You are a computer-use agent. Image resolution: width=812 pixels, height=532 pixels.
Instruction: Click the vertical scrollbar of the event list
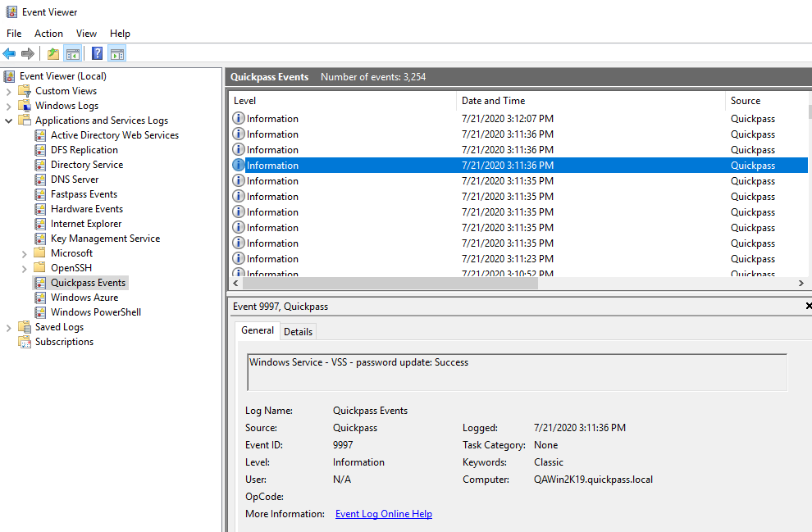(x=810, y=111)
